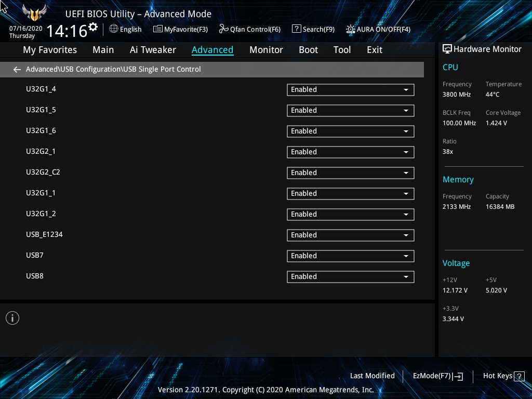Click Last Modified button
532x399 pixels.
tap(372, 376)
